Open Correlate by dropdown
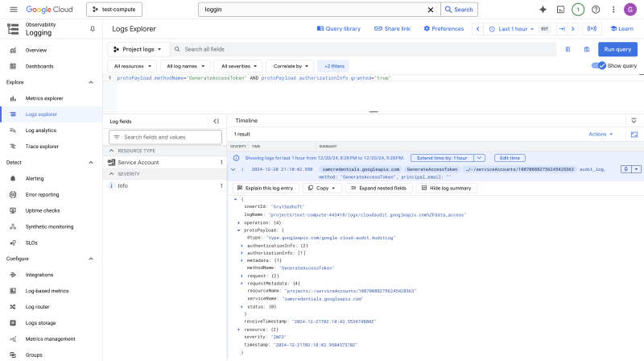Viewport: 644px width, 361px height. [x=291, y=66]
